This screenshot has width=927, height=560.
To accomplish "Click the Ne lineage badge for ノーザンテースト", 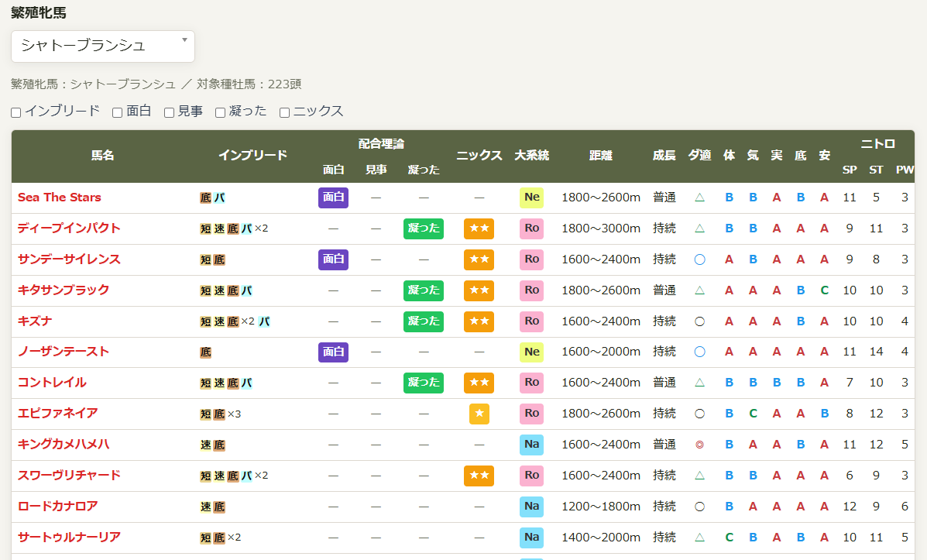I will point(531,352).
